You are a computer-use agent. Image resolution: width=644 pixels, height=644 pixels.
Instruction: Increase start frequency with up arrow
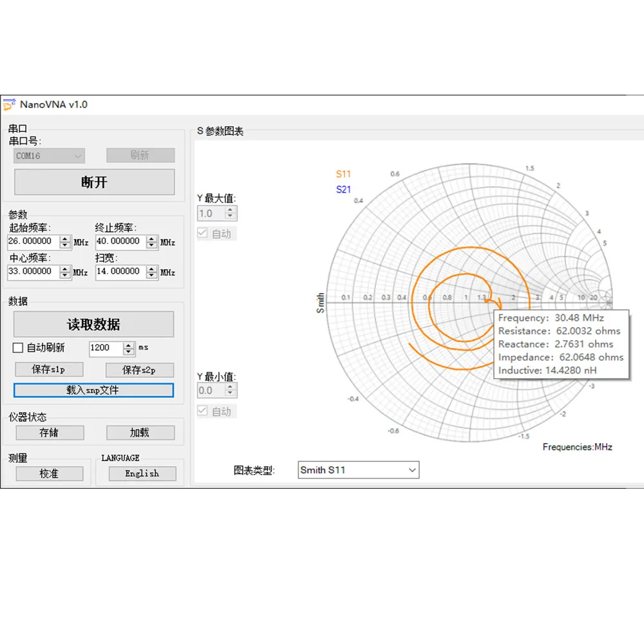tap(65, 239)
